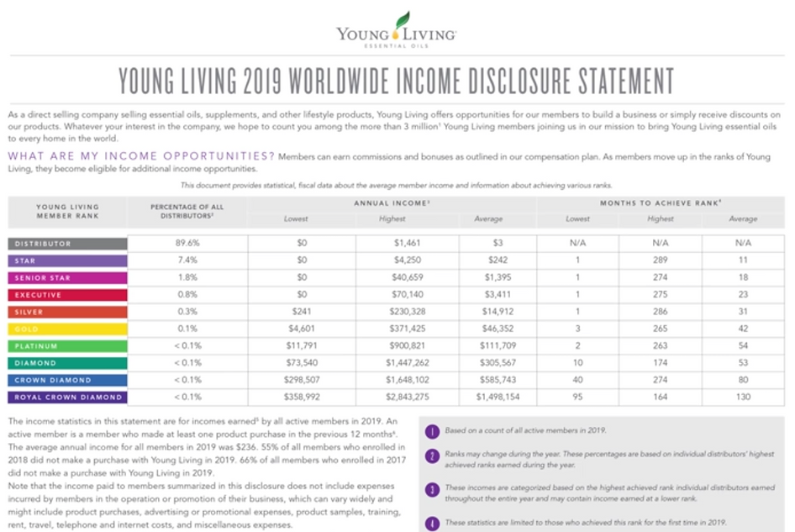Click the $111,709 Platinum average income
Image resolution: width=795 pixels, height=532 pixels.
coord(498,345)
